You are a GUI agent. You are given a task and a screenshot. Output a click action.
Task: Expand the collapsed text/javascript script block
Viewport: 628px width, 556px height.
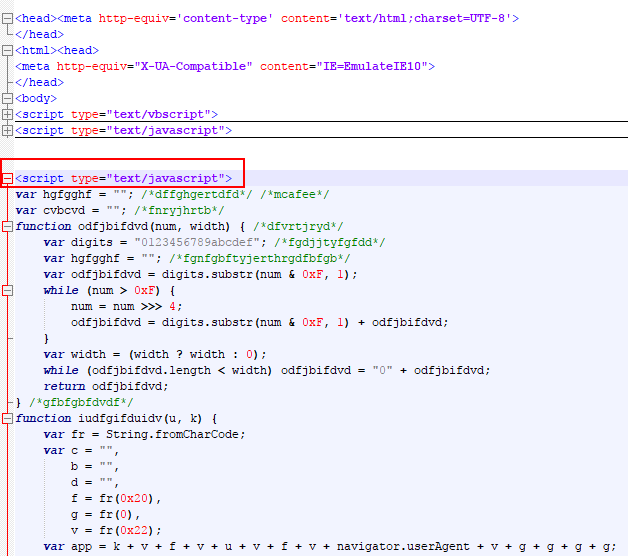click(x=7, y=130)
